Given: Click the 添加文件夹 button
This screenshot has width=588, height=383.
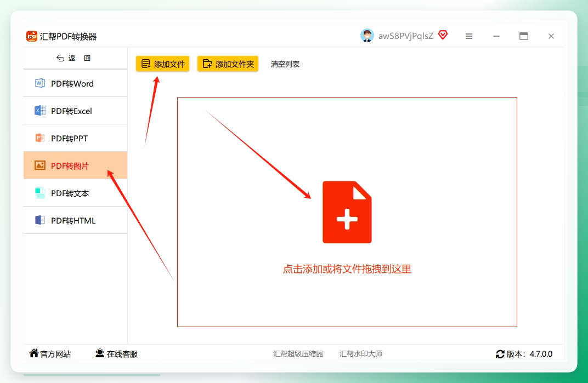Looking at the screenshot, I should (228, 64).
